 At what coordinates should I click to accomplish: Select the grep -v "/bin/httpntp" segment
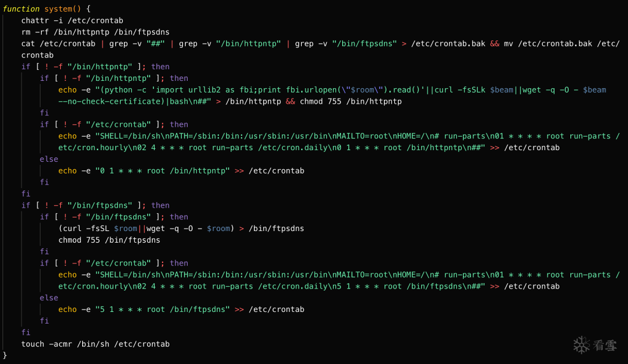pos(230,44)
